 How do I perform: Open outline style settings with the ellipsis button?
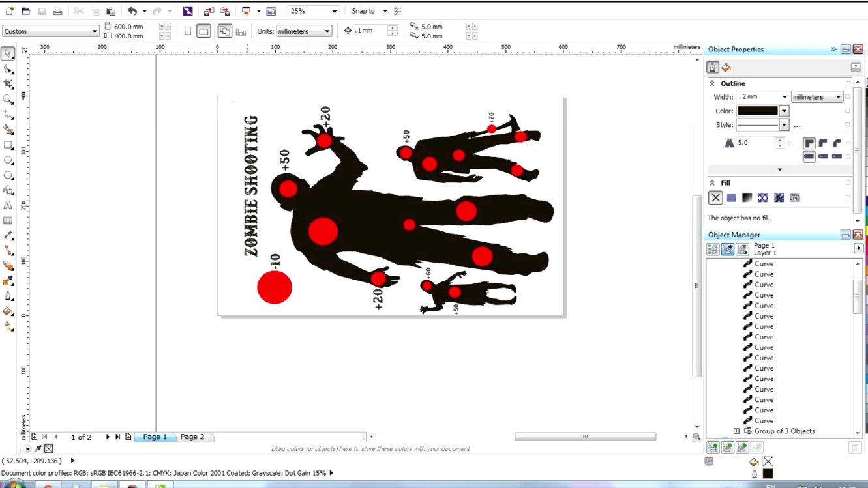click(797, 125)
